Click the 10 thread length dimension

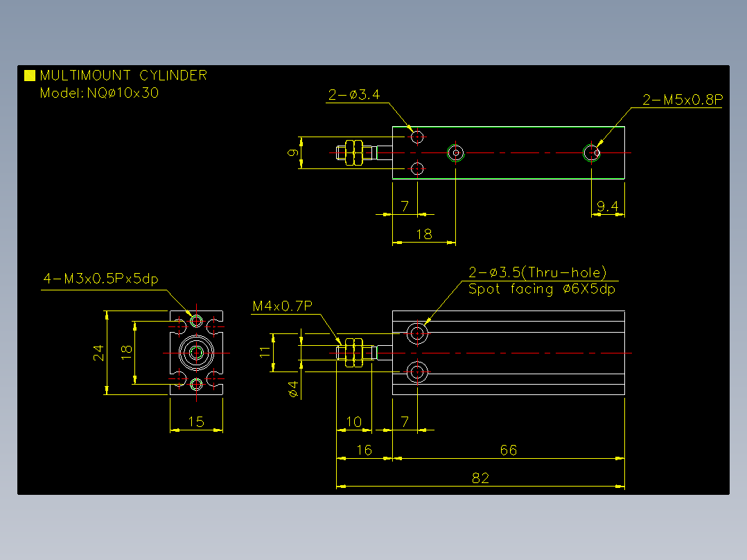[354, 422]
